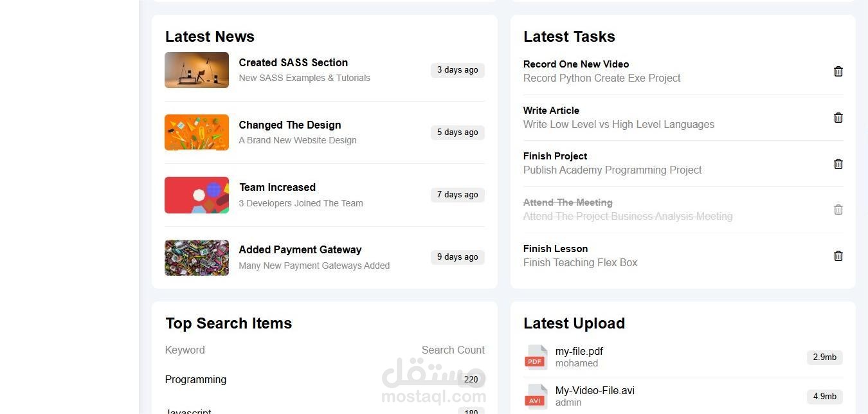Select the Record One New Video title
The image size is (868, 414).
(x=576, y=64)
